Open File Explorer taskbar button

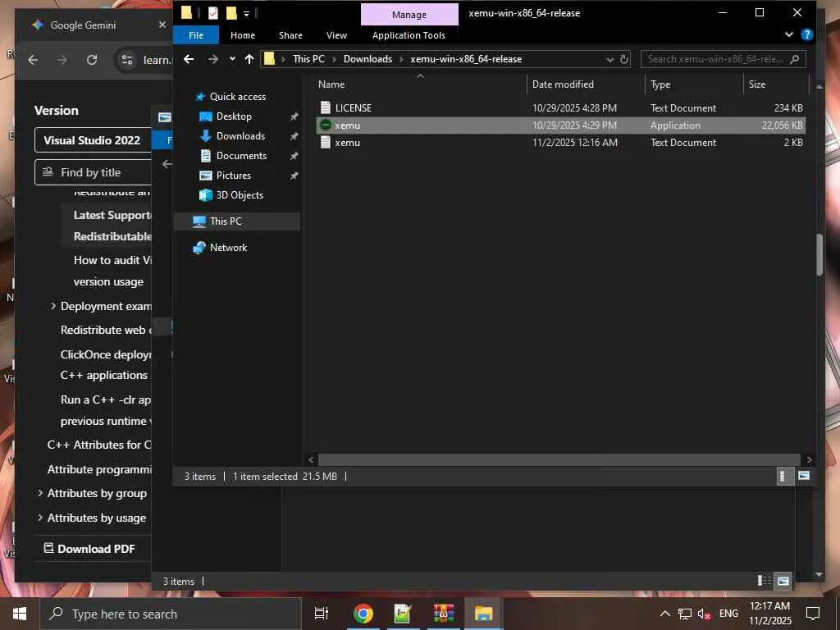click(483, 614)
